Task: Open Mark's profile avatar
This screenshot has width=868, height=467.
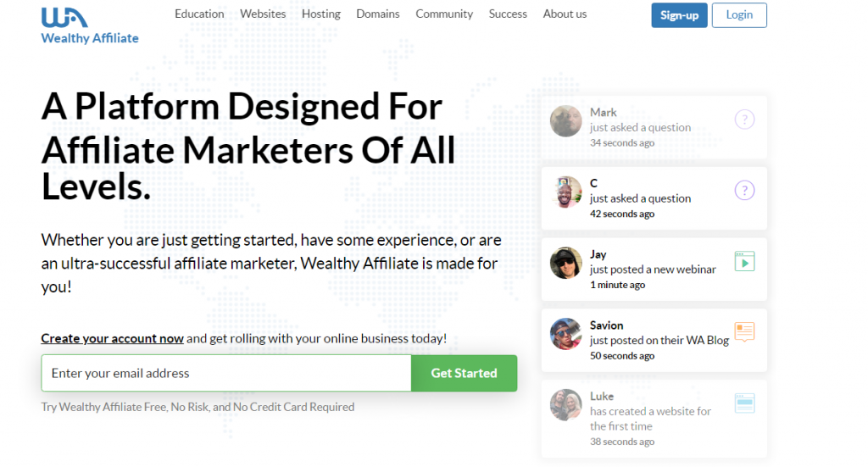Action: 565,121
